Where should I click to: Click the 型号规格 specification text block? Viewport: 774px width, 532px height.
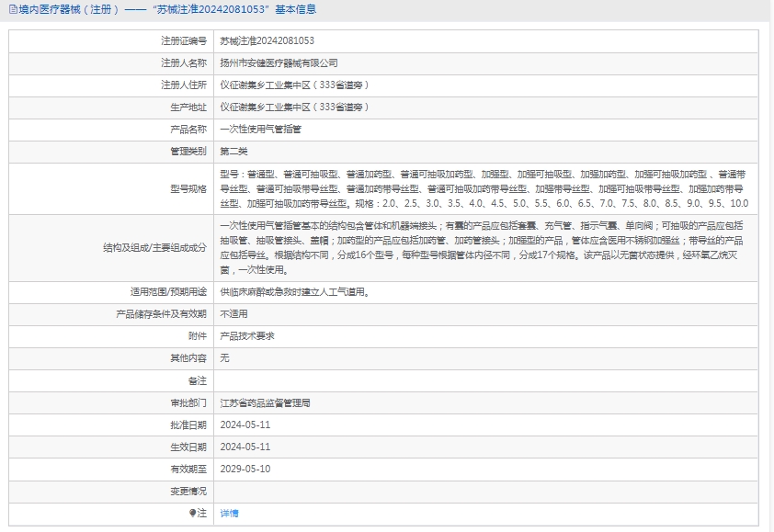[x=484, y=188]
